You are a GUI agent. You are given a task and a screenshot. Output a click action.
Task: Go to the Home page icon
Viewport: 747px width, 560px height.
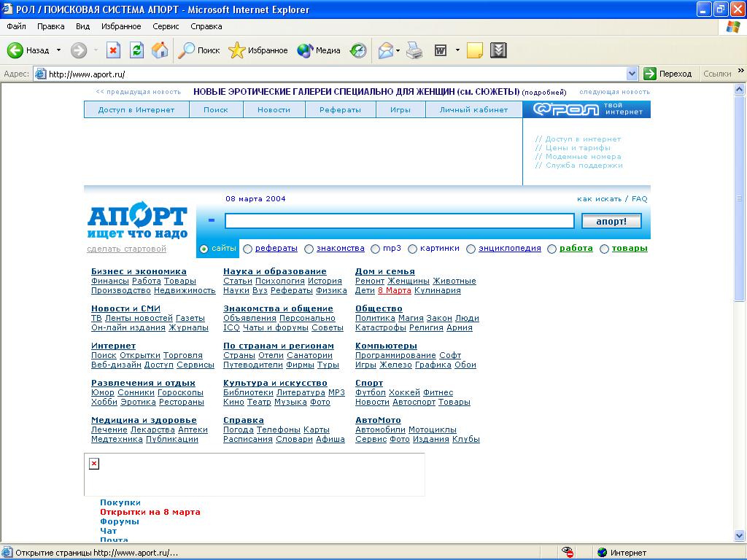[160, 50]
